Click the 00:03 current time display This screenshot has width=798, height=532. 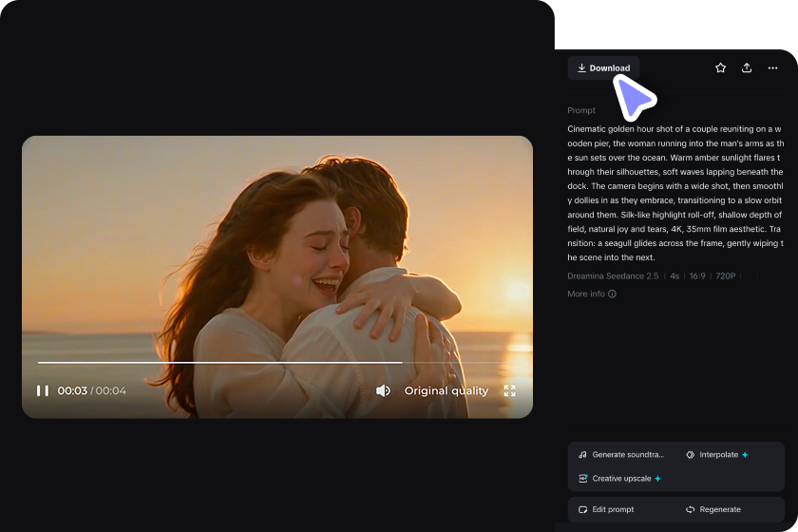[x=72, y=390]
